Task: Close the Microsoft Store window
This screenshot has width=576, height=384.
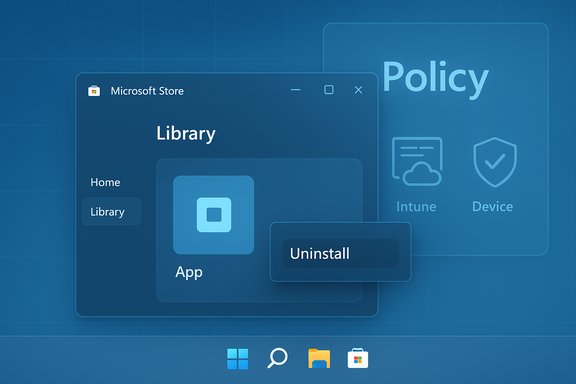Action: click(359, 90)
